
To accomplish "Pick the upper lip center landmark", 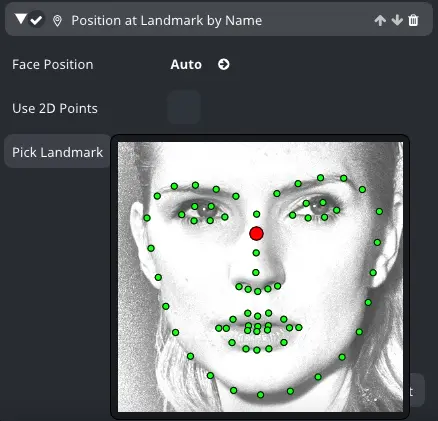I will [257, 316].
